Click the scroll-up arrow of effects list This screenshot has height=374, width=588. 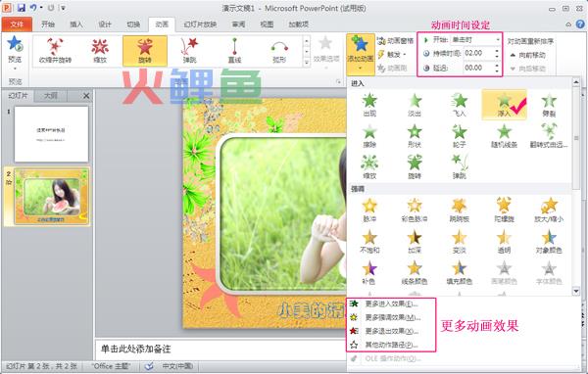[x=576, y=83]
